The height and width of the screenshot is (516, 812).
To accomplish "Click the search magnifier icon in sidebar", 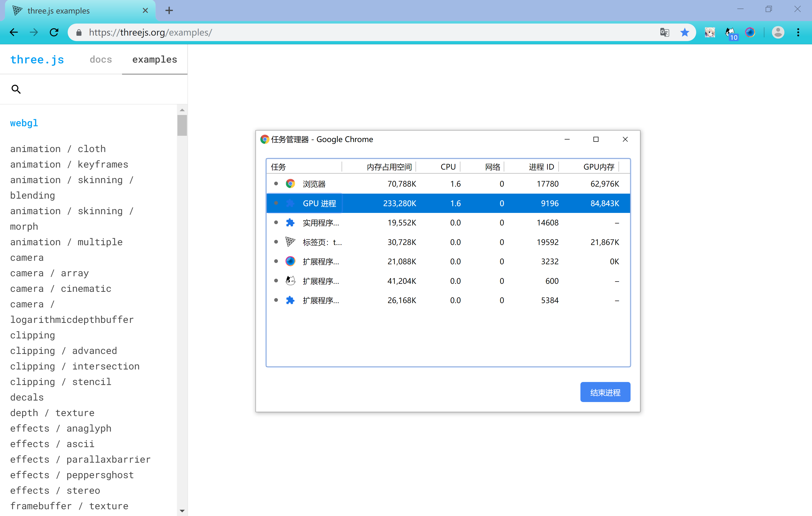I will click(16, 89).
